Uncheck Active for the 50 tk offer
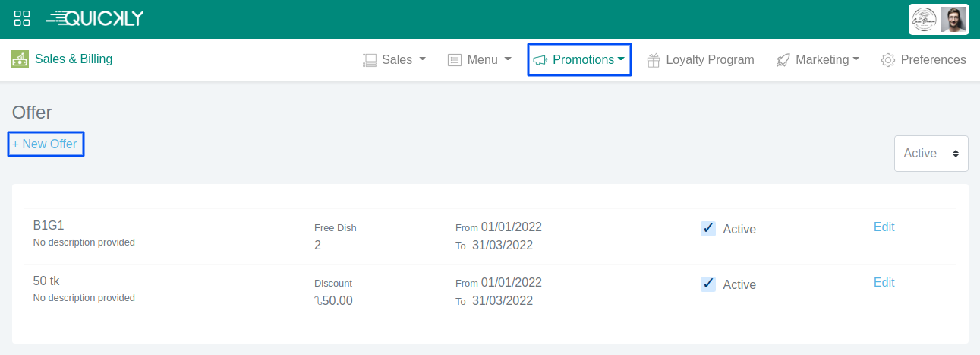 point(708,284)
